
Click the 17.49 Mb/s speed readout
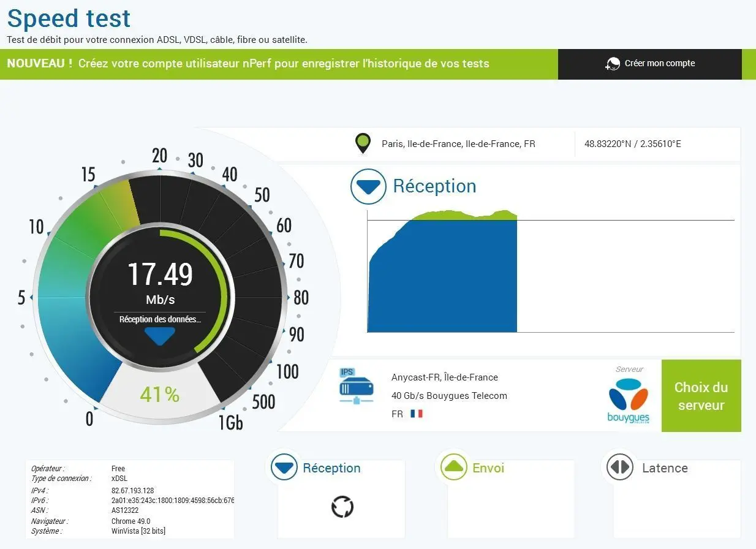[x=160, y=282]
